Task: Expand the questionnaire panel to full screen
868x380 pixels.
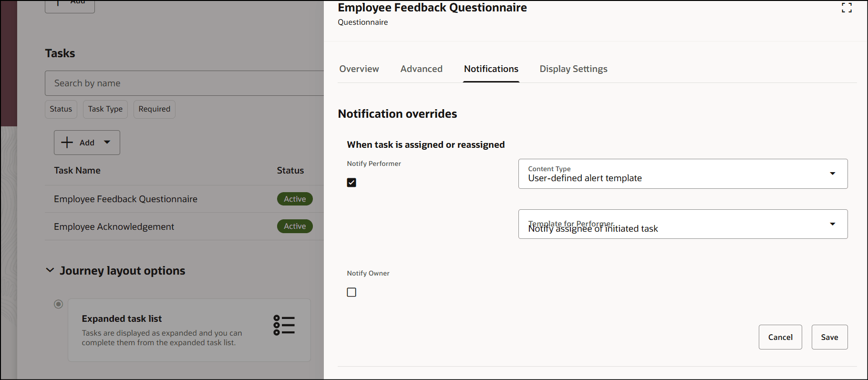Action: (x=847, y=8)
